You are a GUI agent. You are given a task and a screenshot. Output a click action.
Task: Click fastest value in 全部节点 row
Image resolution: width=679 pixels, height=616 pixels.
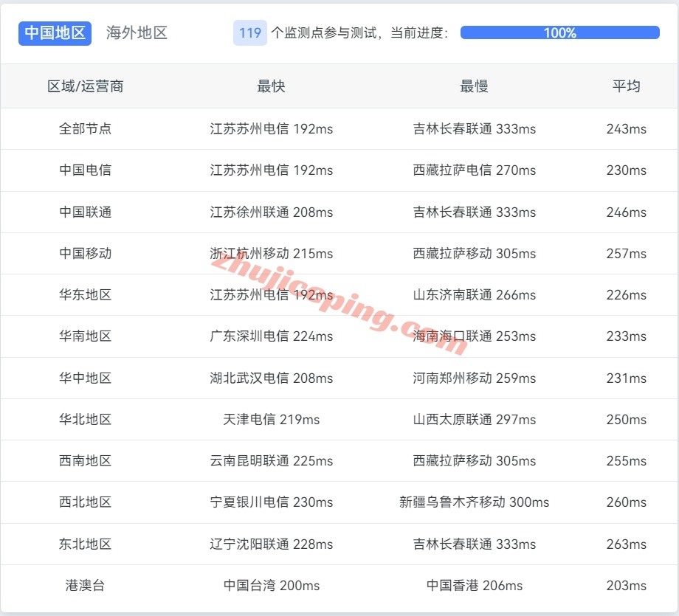point(271,128)
